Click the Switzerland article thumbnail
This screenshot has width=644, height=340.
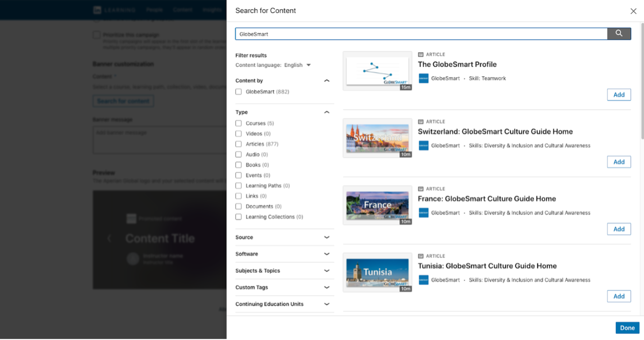pyautogui.click(x=377, y=138)
